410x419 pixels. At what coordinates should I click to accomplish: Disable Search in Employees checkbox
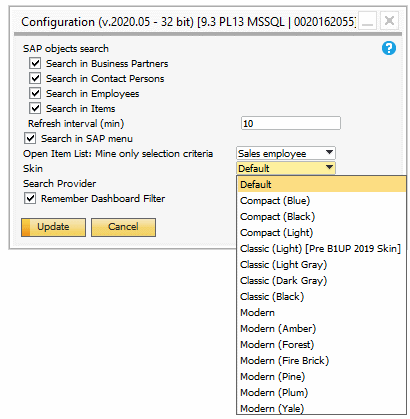[35, 93]
